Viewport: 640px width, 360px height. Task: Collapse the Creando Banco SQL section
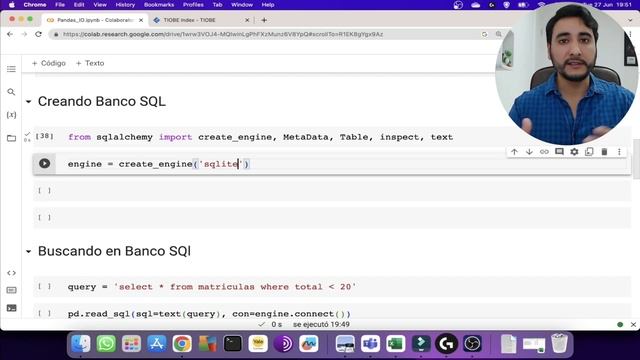28,101
